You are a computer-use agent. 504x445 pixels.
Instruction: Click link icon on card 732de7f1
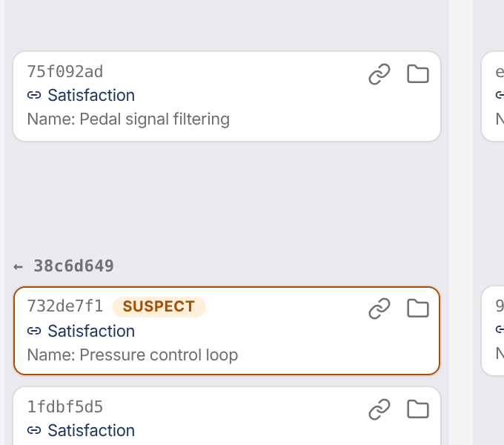379,309
